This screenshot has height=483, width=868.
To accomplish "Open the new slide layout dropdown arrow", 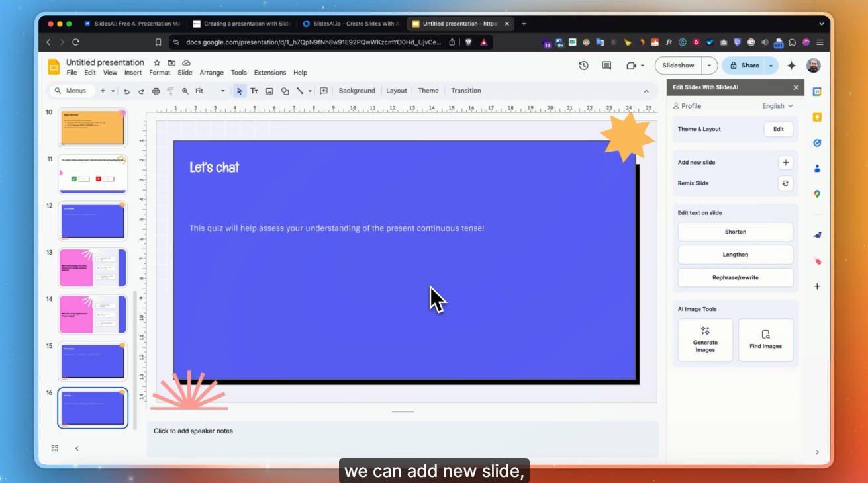I will 113,91.
